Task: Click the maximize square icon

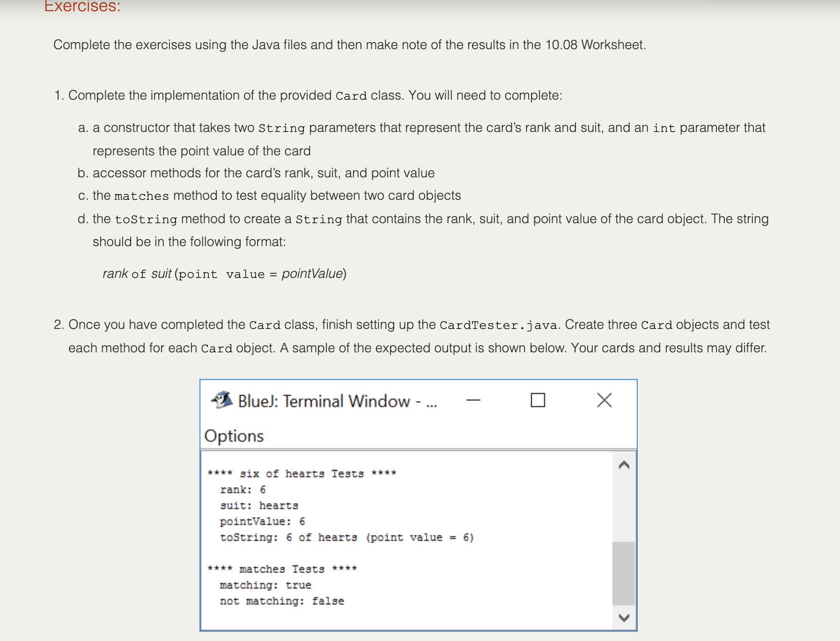Action: point(538,400)
